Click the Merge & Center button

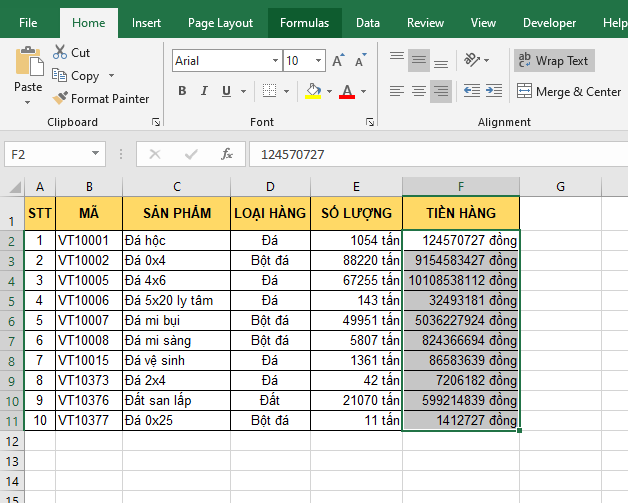click(569, 92)
